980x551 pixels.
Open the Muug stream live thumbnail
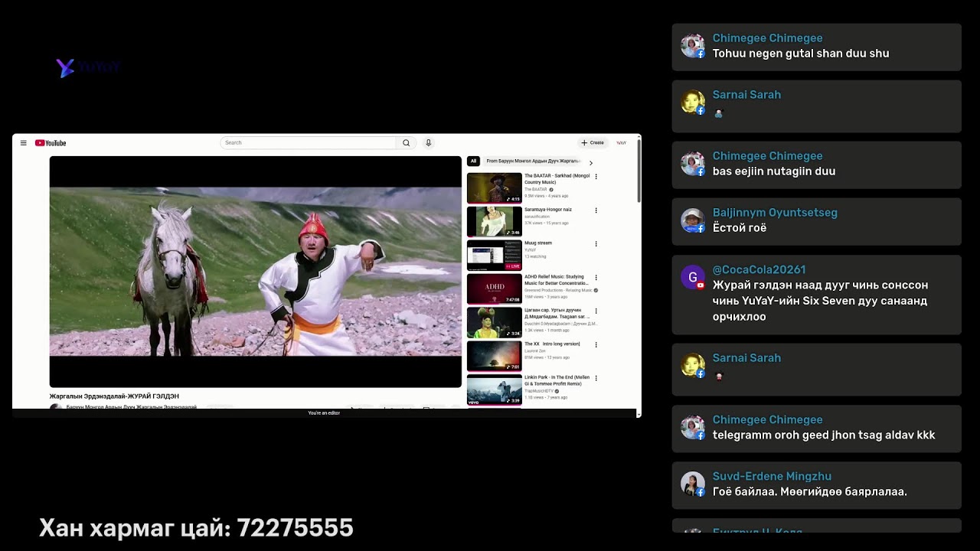click(x=495, y=256)
